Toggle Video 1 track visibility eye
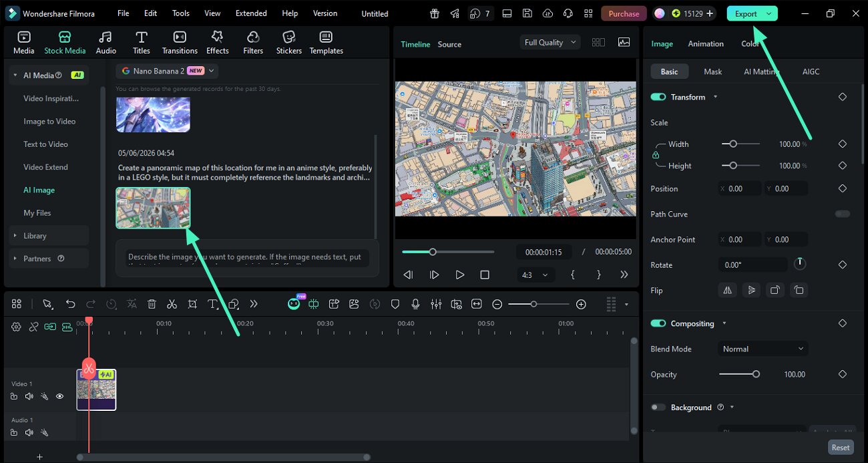The height and width of the screenshot is (463, 868). click(x=59, y=396)
